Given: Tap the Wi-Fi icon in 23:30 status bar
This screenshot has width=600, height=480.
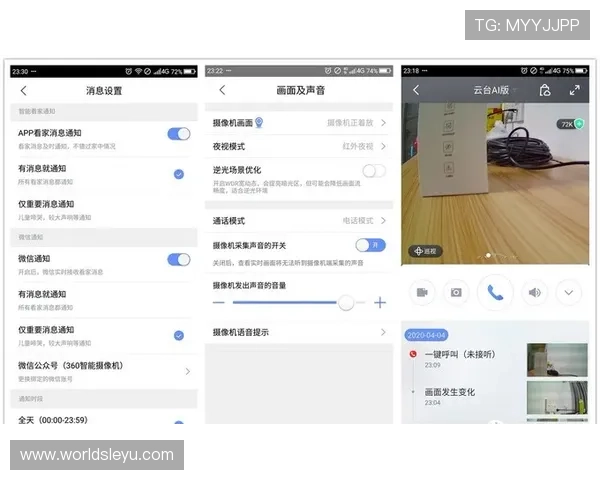Looking at the screenshot, I should 138,72.
